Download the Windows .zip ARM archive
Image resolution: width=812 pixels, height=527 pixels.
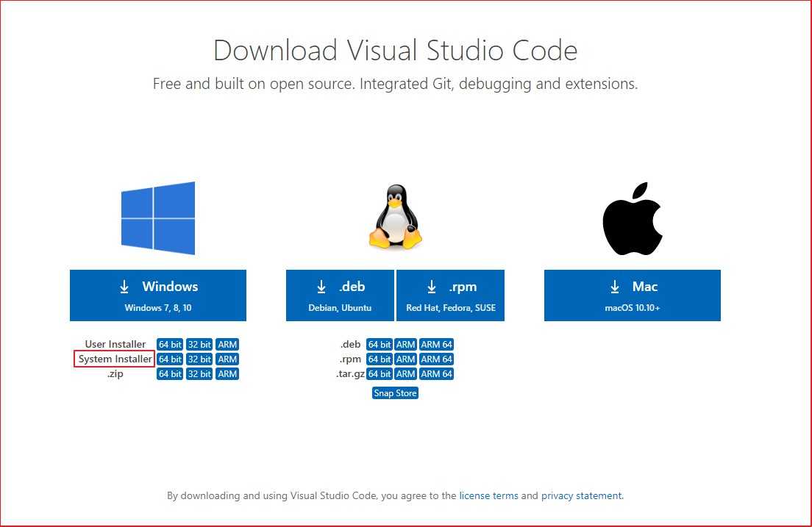(227, 374)
